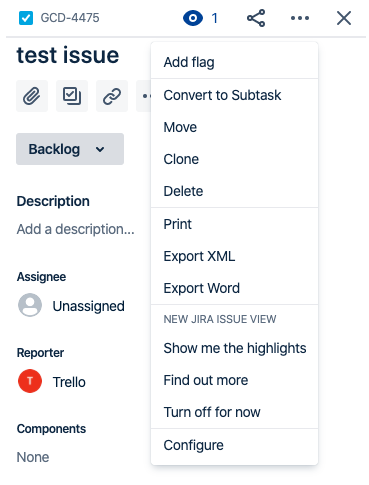Click the blue task type icon
The image size is (369, 485).
point(26,18)
